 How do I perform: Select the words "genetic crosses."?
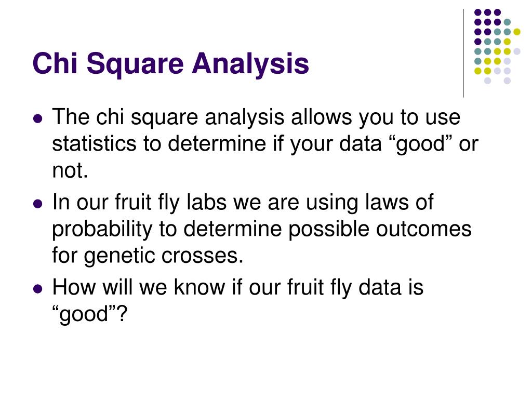164,256
